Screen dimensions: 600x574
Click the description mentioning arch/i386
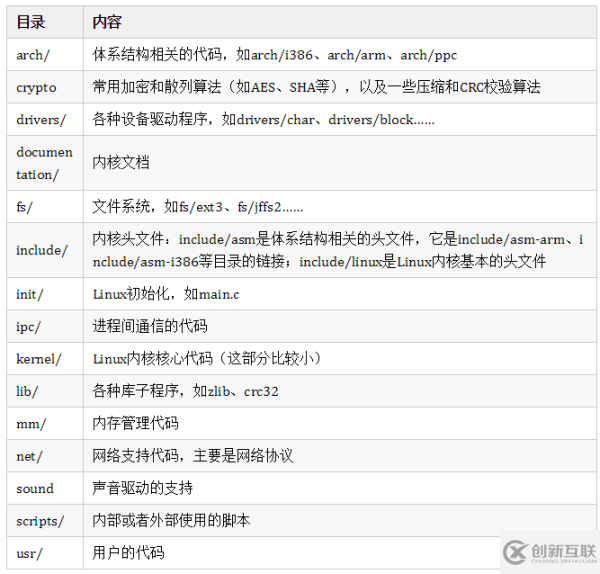pyautogui.click(x=340, y=55)
